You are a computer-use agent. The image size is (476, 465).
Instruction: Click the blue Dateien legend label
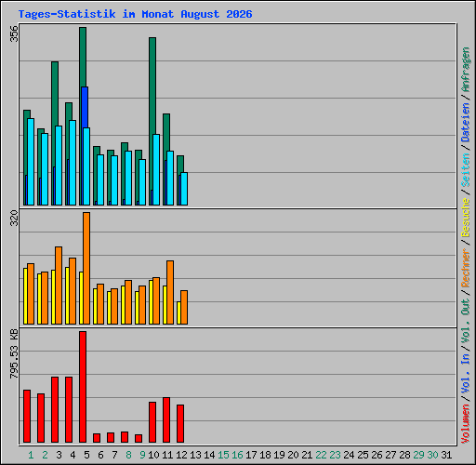coord(466,123)
